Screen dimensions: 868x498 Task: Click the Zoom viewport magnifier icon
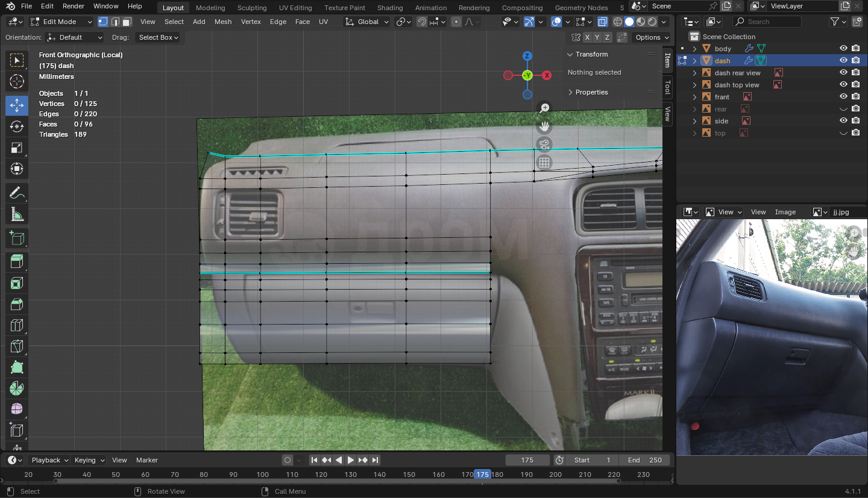544,108
